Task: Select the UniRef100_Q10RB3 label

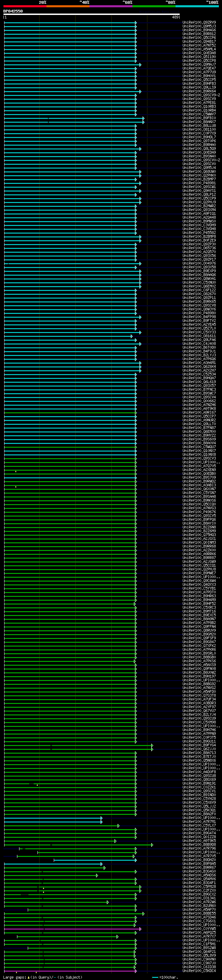Action: click(x=199, y=106)
